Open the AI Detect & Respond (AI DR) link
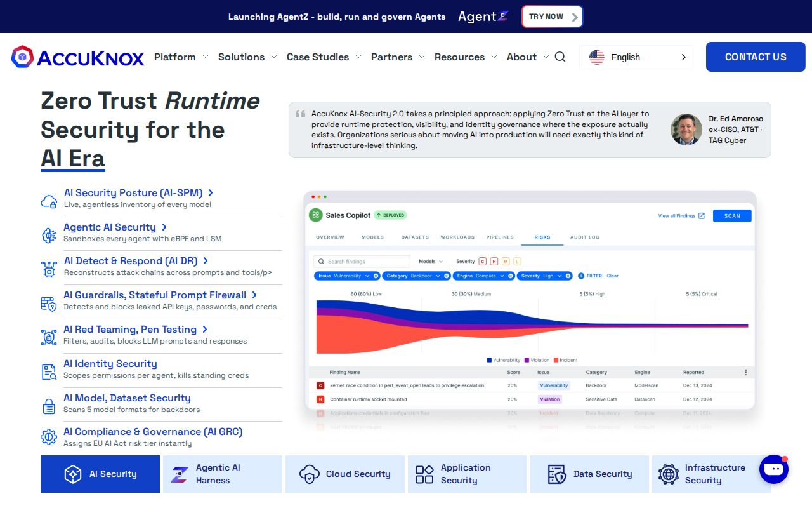Image resolution: width=812 pixels, height=508 pixels. point(136,261)
